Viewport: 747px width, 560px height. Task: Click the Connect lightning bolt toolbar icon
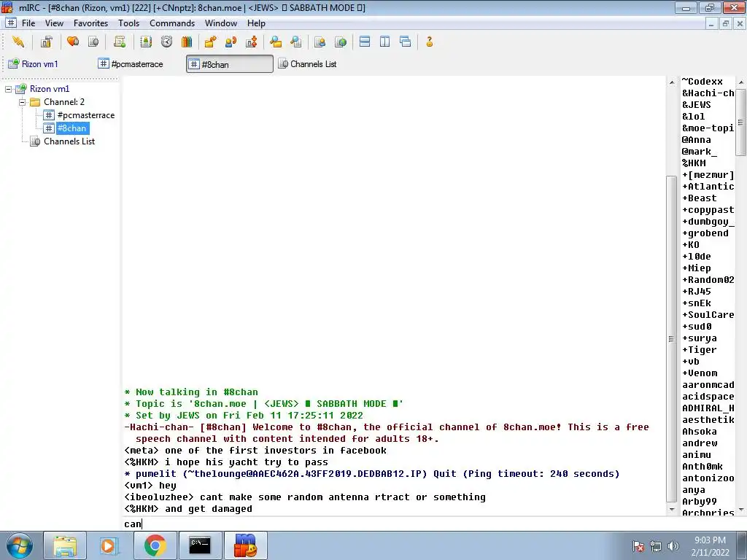(18, 42)
